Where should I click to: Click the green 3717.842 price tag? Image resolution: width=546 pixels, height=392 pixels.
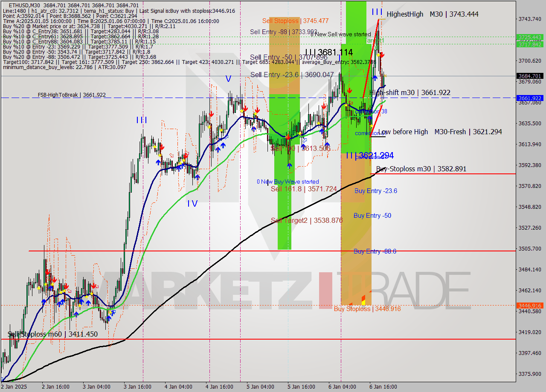(x=529, y=44)
